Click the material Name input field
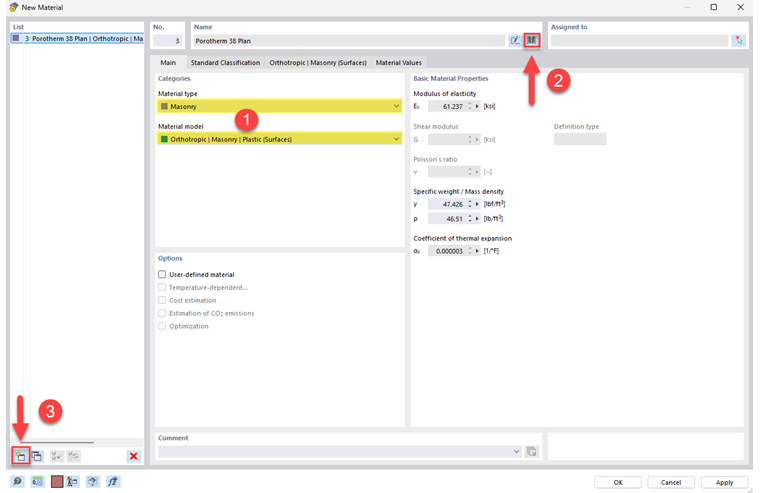The image size is (760, 493). tap(349, 41)
